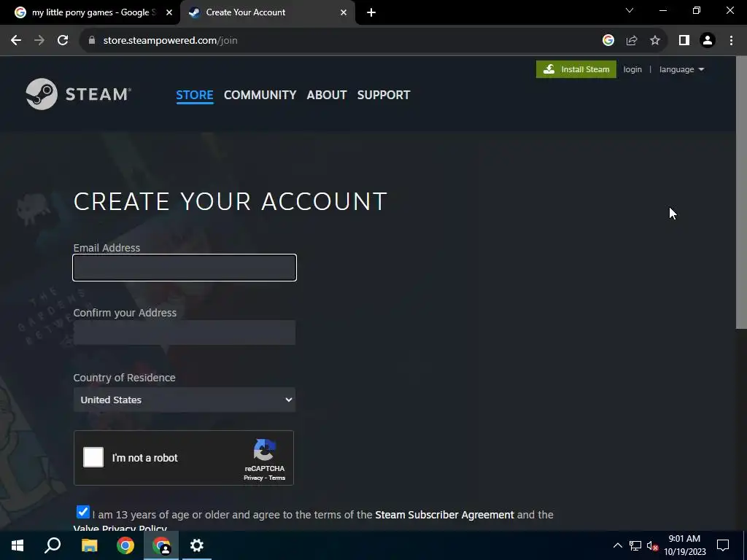
Task: Reload the Steam join page
Action: (x=63, y=41)
